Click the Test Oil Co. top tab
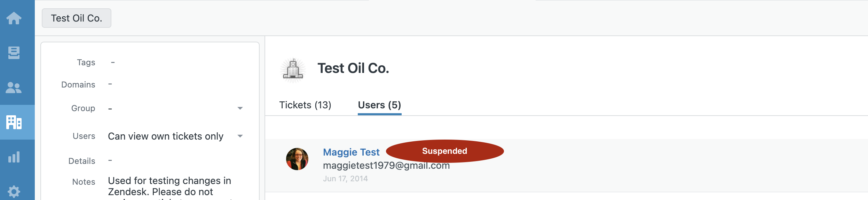868x200 pixels. tap(77, 18)
